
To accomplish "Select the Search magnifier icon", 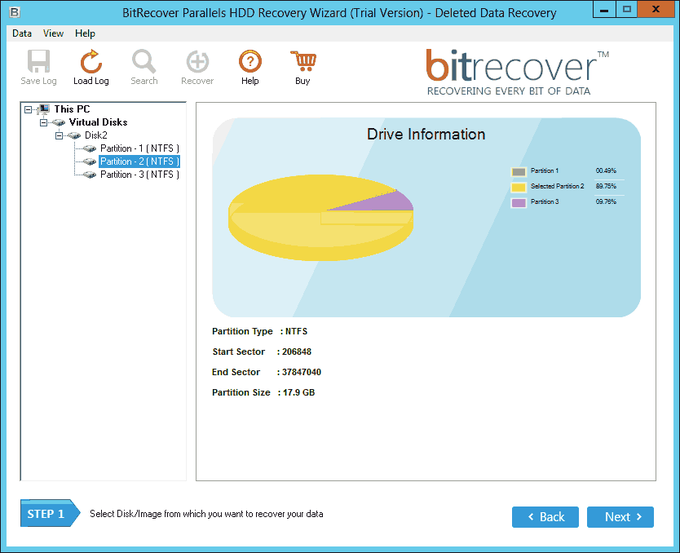I will click(x=144, y=61).
